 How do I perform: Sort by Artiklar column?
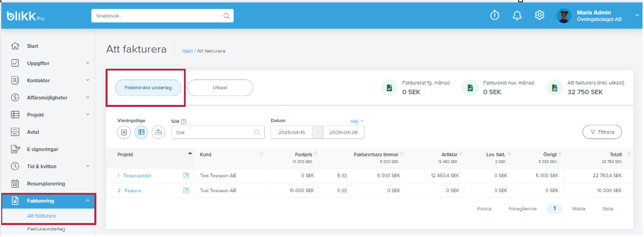pyautogui.click(x=461, y=154)
